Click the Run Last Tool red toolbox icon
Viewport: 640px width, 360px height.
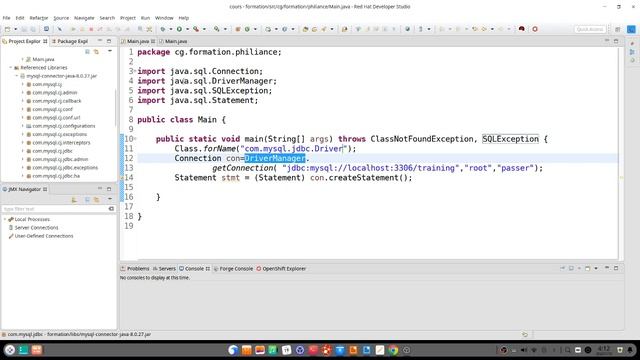pyautogui.click(x=196, y=29)
